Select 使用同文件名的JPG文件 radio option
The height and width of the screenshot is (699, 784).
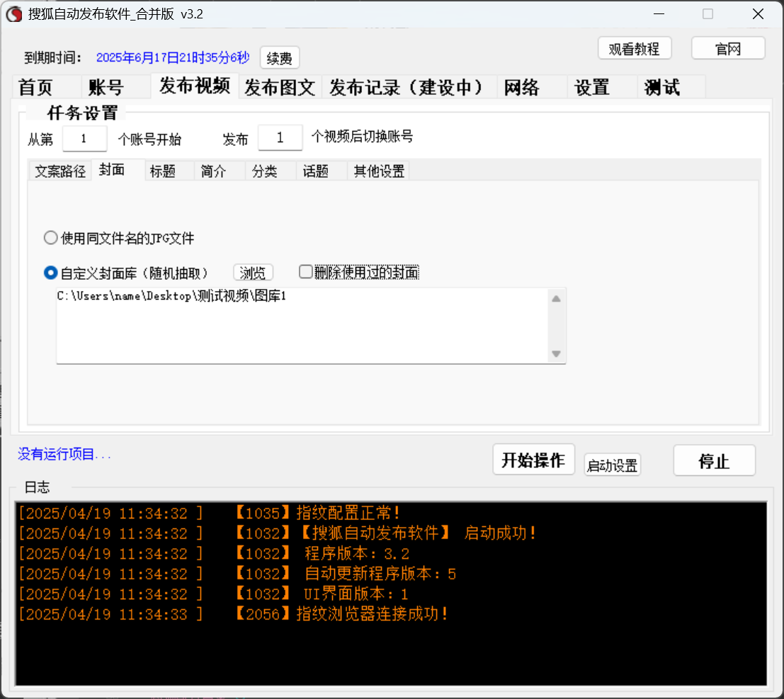[x=118, y=238]
